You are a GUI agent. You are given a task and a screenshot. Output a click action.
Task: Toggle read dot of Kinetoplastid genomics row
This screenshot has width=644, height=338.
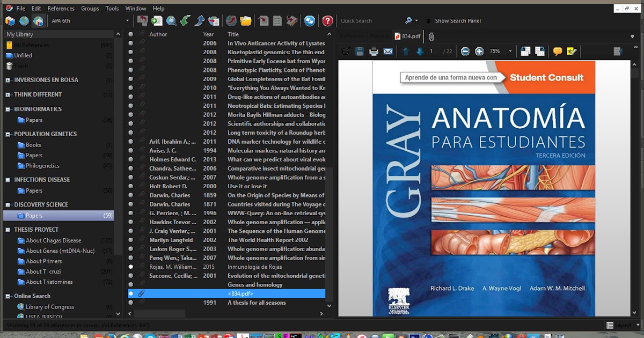[x=131, y=52]
